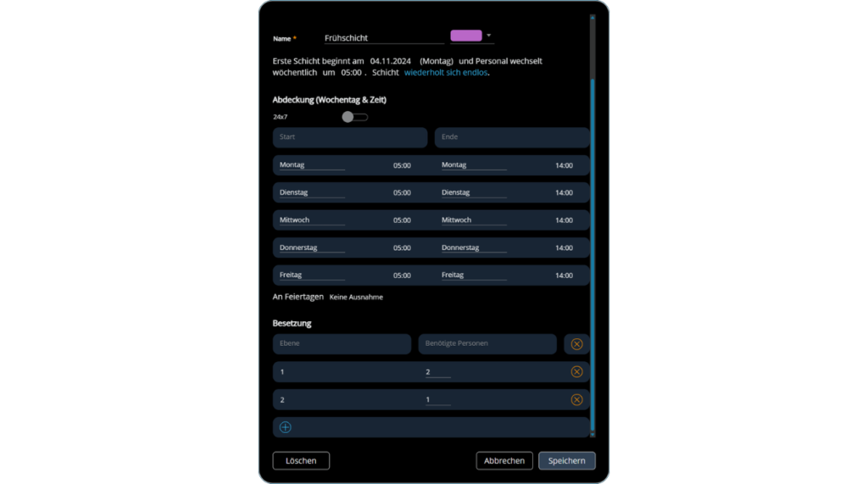Add a new staffing level row

click(285, 427)
